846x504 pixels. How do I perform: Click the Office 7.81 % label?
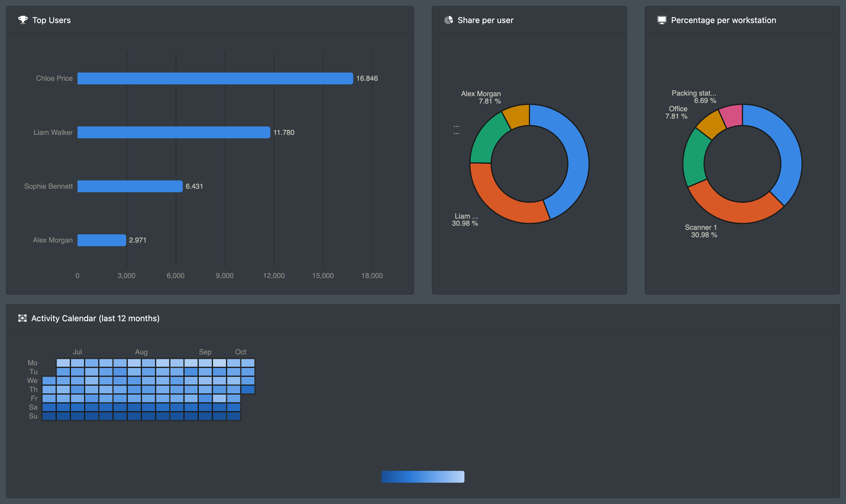pos(676,112)
